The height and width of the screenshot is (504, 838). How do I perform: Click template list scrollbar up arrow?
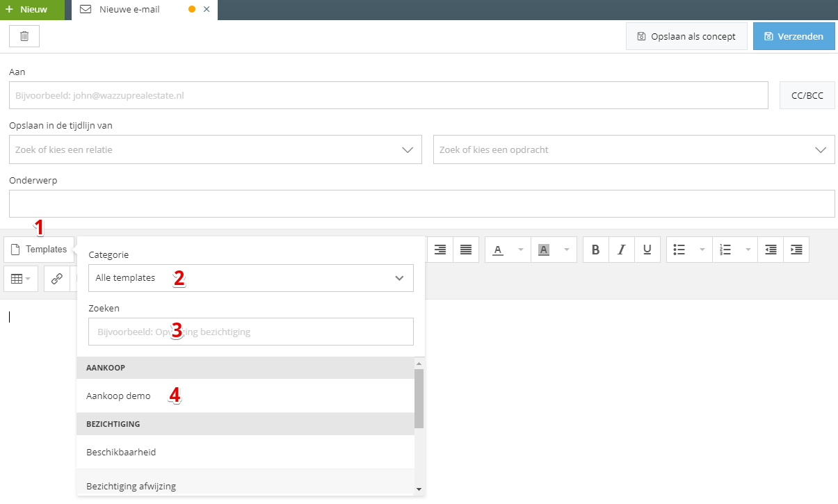[419, 363]
